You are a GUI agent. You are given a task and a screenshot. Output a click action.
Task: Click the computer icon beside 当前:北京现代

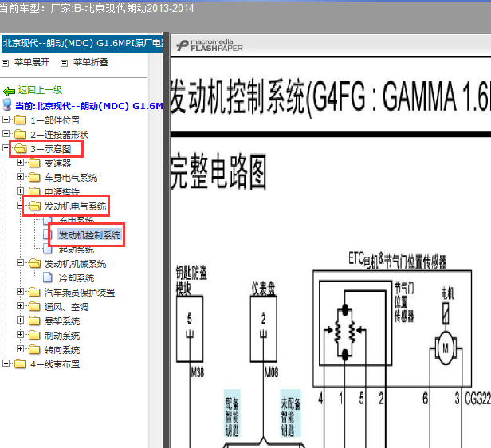click(x=7, y=105)
